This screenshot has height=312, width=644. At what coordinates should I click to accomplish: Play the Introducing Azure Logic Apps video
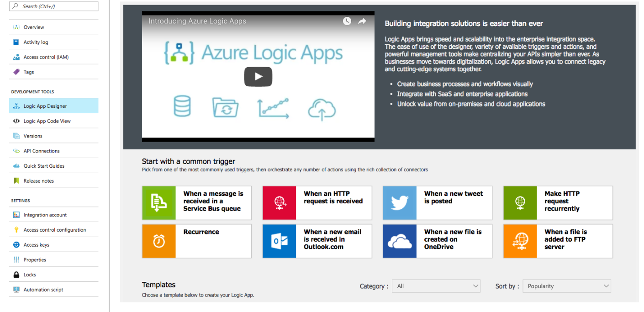pos(258,76)
